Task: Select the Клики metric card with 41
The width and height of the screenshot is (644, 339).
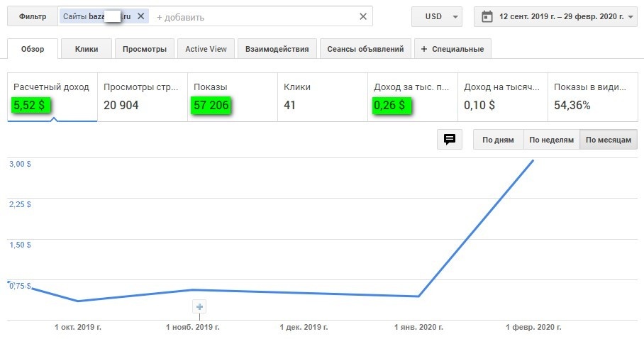Action: pyautogui.click(x=323, y=97)
